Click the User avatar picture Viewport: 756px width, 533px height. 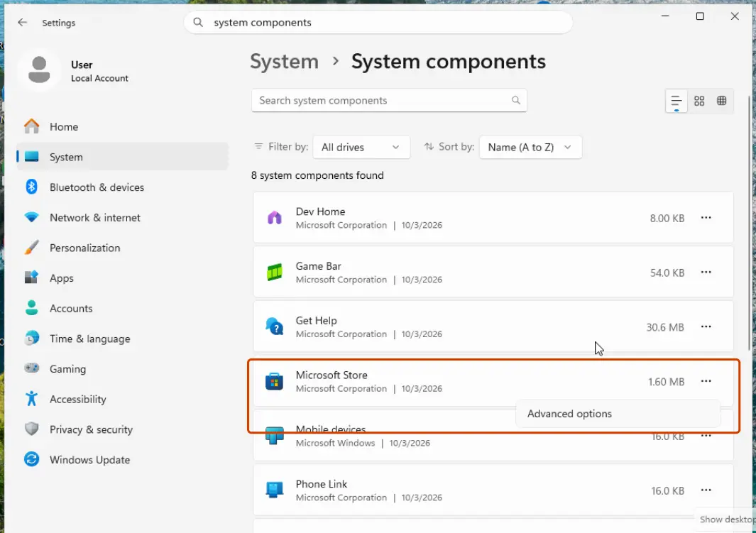[x=39, y=70]
